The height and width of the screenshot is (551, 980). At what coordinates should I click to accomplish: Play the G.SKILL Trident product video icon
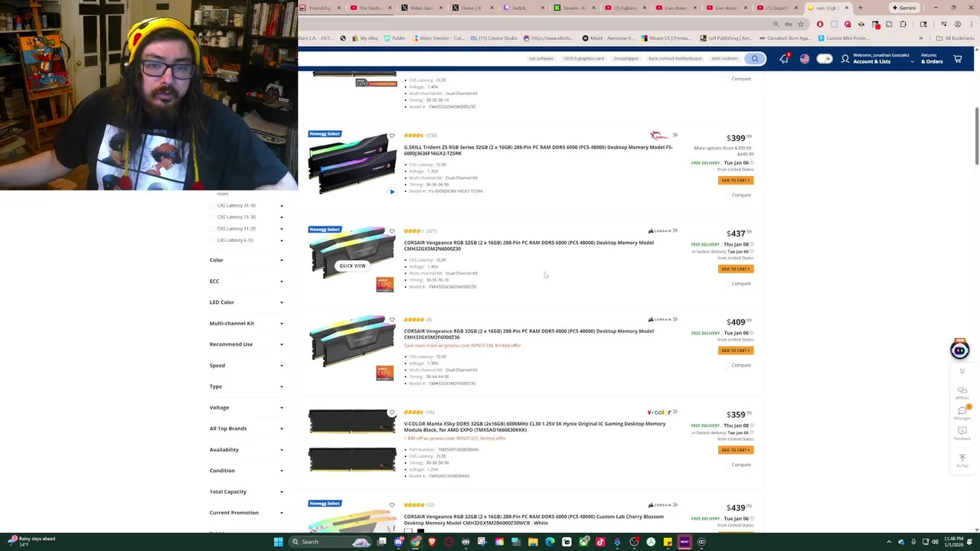(x=392, y=192)
